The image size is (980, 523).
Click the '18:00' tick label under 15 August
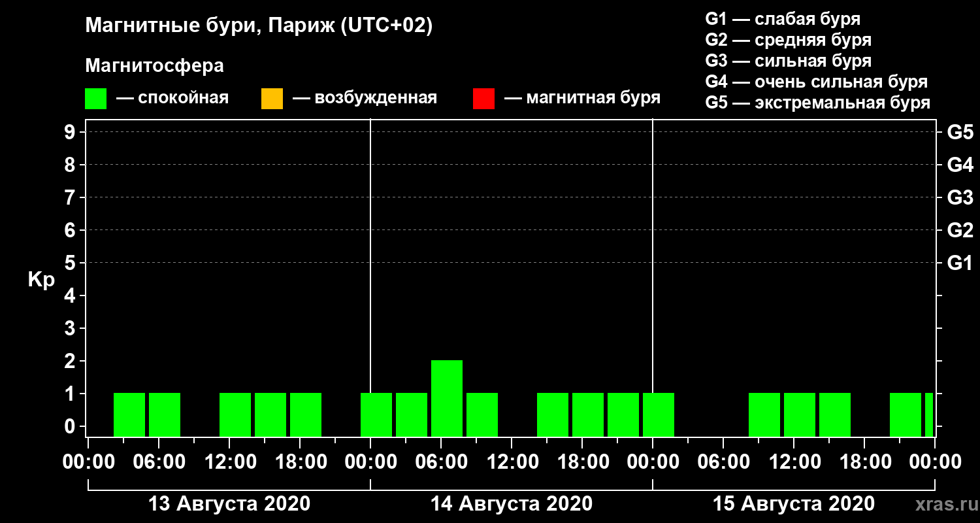point(864,462)
